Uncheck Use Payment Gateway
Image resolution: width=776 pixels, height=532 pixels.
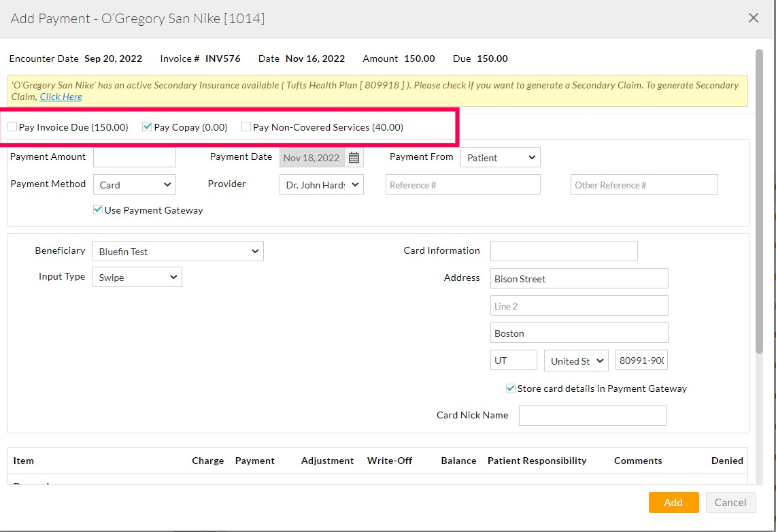pos(97,210)
